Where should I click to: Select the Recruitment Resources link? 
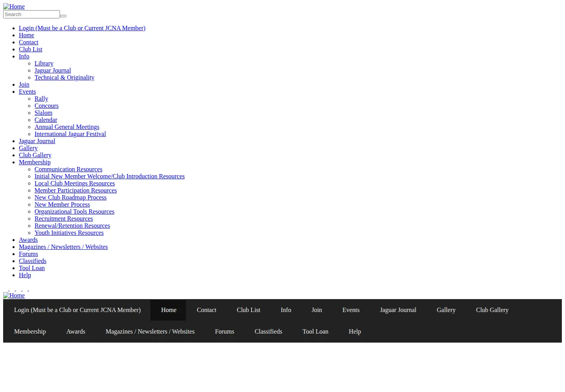pyautogui.click(x=64, y=219)
